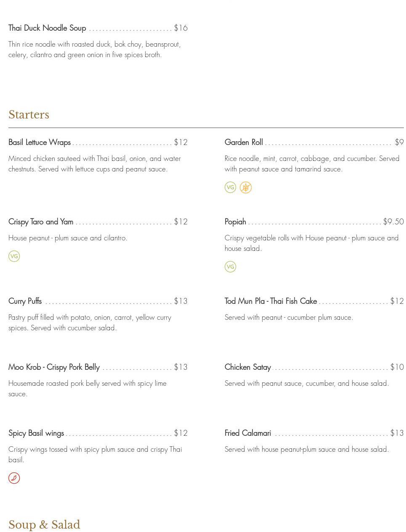Click the $16 price for Thai Duck Noodle Soup
This screenshot has width=406, height=532.
(x=181, y=28)
